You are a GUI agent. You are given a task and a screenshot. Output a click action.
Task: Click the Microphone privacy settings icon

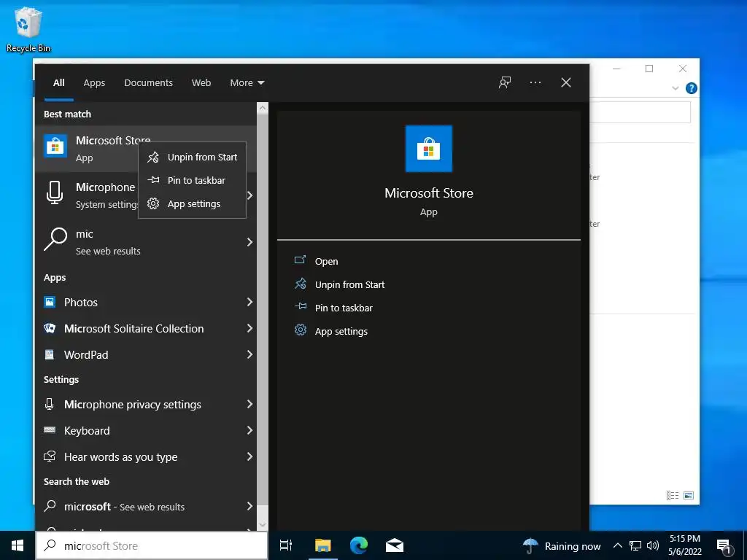[x=49, y=404]
